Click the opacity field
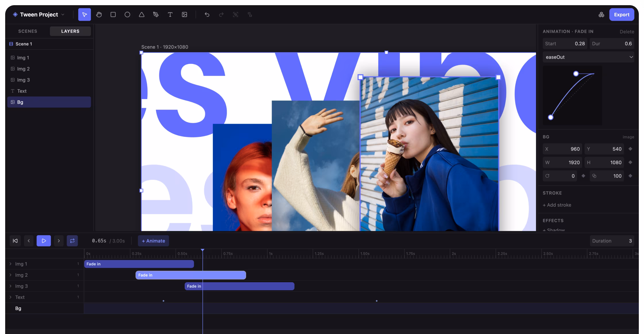Screen dimensions: 644x334 [607, 176]
